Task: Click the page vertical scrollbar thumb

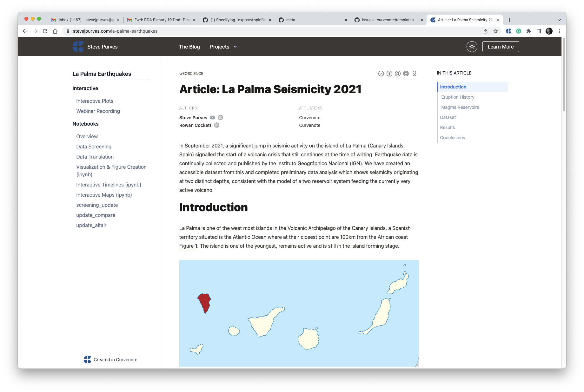Action: (564, 75)
